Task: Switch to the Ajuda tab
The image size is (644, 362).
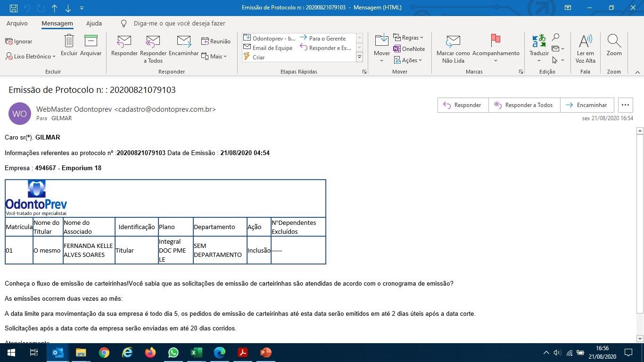Action: (94, 23)
